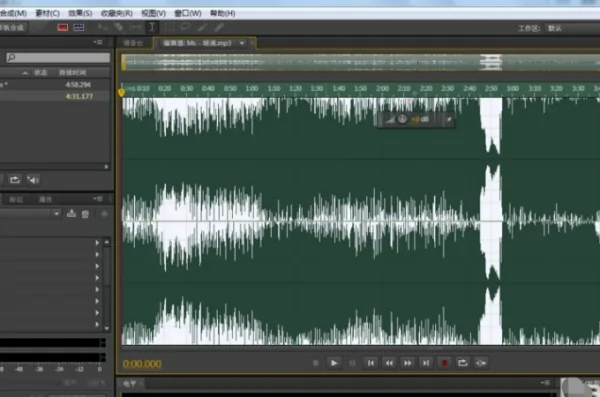Expand the seventh effects rack slot arrow
This screenshot has width=600, height=397.
coord(97,313)
